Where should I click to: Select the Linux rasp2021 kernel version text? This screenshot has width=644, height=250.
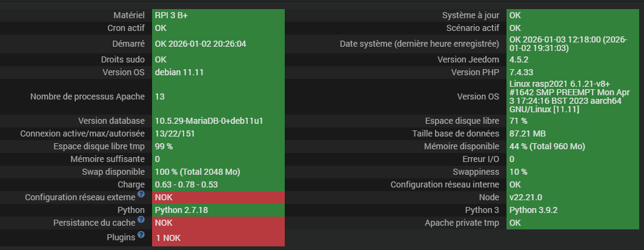565,96
